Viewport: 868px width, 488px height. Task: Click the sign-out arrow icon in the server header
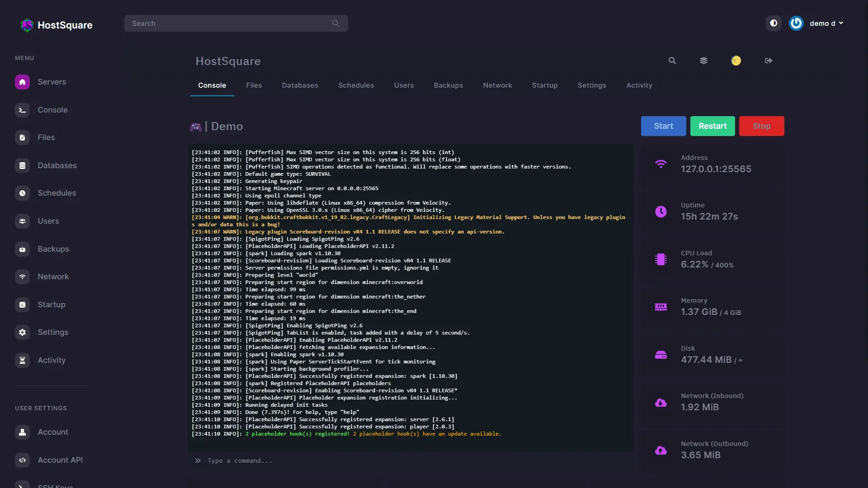tap(769, 61)
